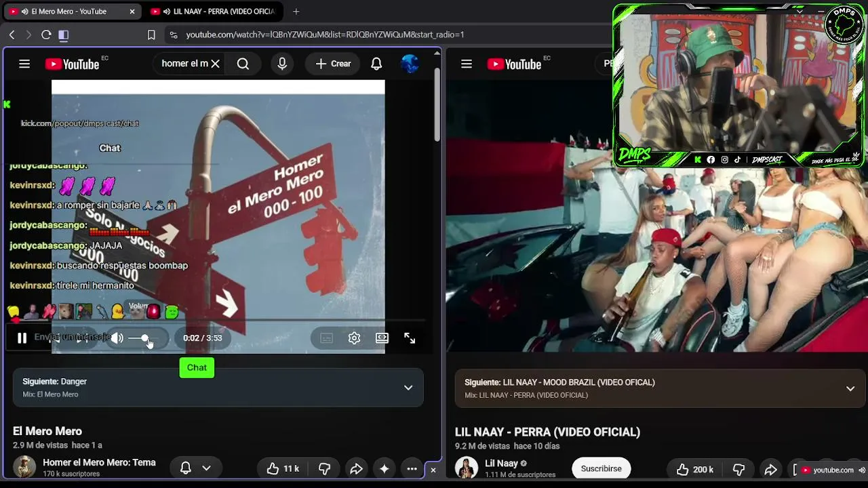
Task: Pause the El Mero Mero video
Action: tap(22, 338)
